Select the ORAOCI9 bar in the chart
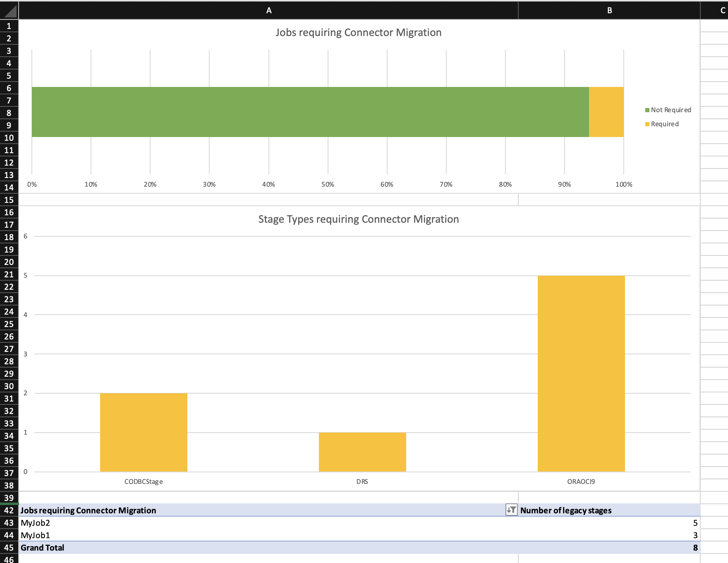This screenshot has width=728, height=563. point(581,373)
